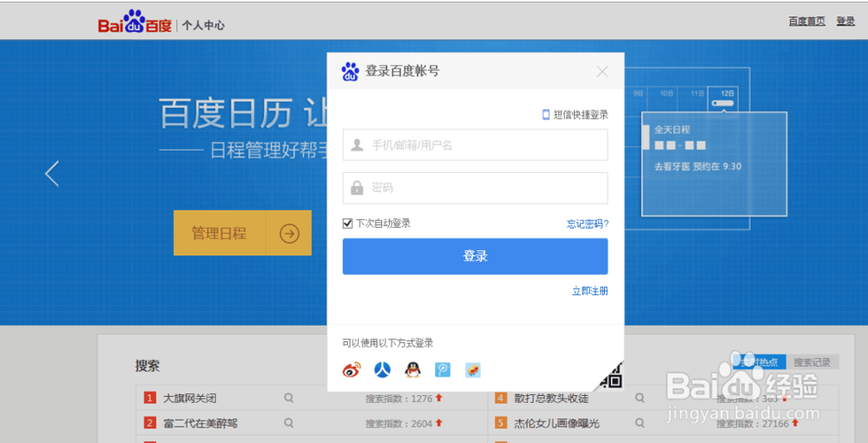Open 立即注册 link
Image resolution: width=868 pixels, height=443 pixels.
590,291
